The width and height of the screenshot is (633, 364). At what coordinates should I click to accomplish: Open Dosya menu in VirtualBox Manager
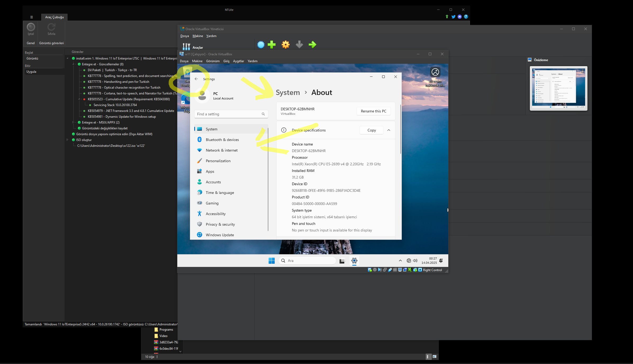point(185,36)
